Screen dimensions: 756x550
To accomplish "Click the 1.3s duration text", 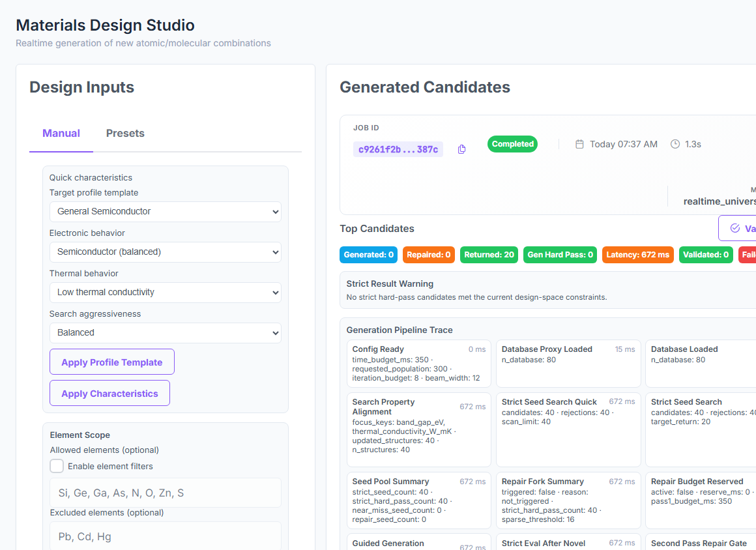I will coord(693,144).
